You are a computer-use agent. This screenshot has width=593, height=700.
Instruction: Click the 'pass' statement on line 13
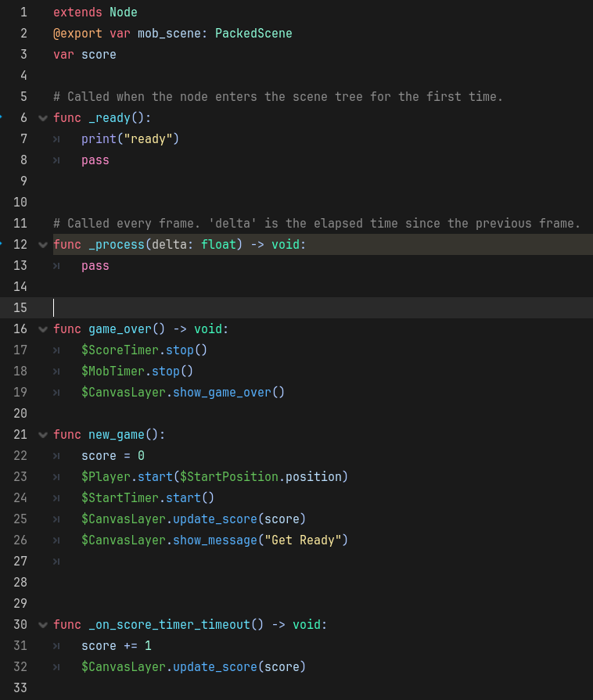click(95, 266)
